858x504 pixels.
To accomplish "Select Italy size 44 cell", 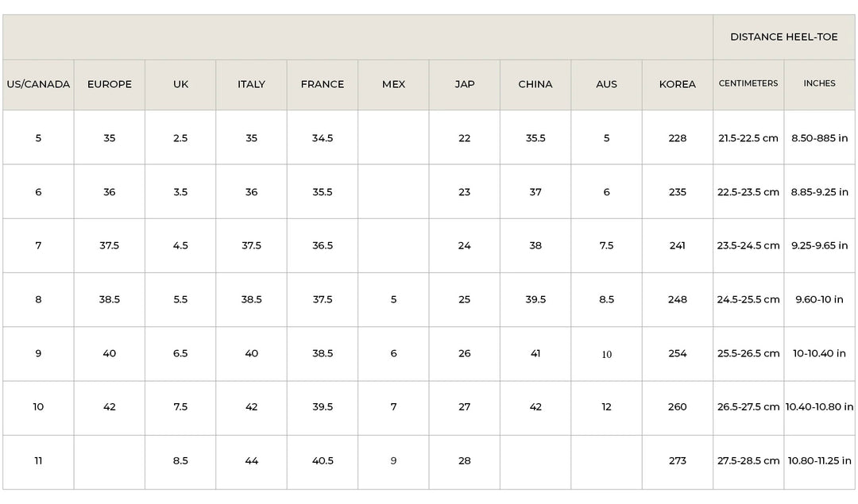I will pos(251,461).
